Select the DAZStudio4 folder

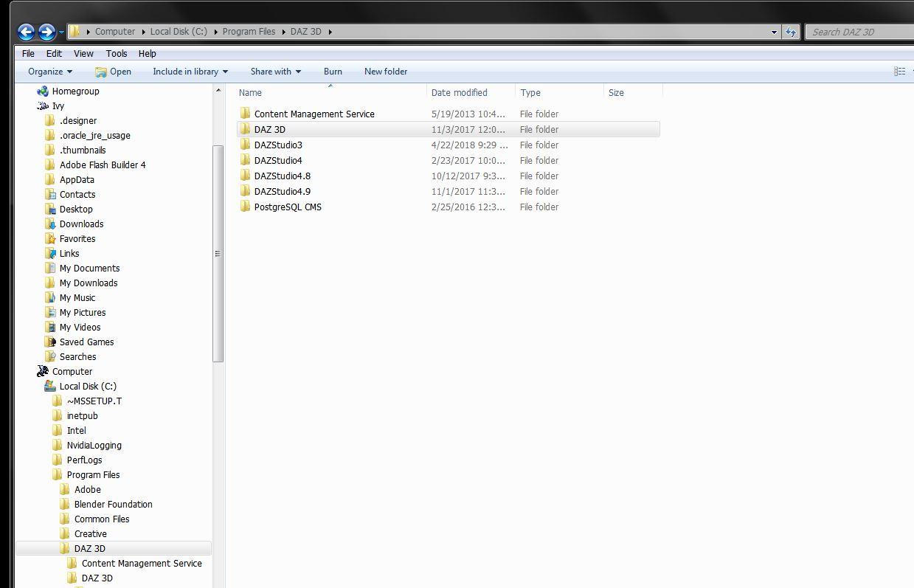coord(278,160)
